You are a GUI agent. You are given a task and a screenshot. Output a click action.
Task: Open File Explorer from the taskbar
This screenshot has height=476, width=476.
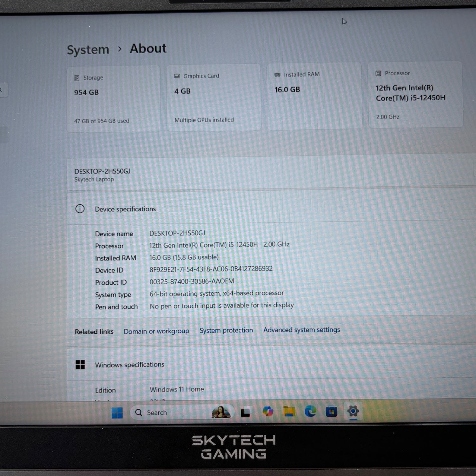pyautogui.click(x=289, y=412)
